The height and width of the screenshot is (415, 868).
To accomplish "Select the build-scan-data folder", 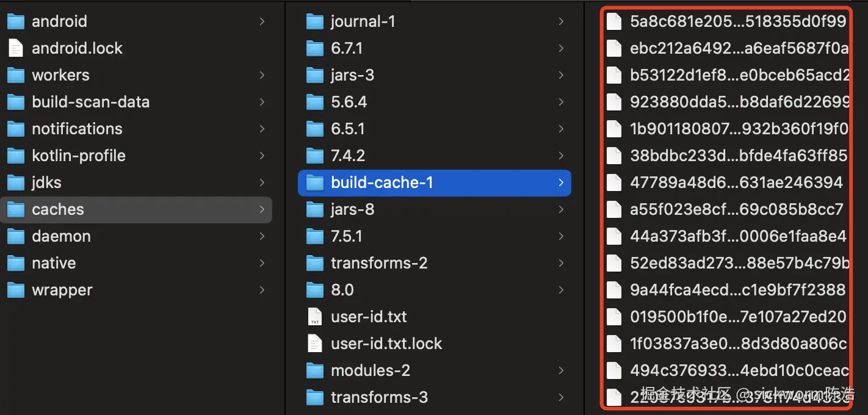I will [136, 102].
